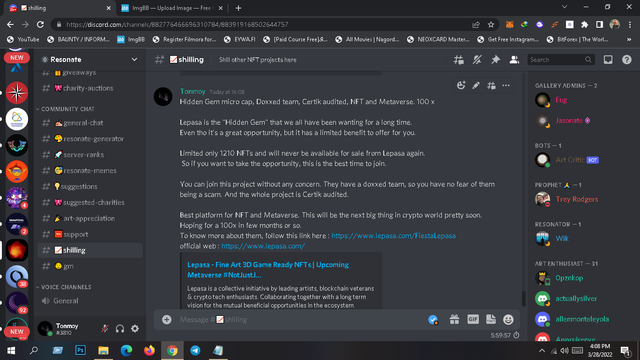Open the Inbox icon
This screenshot has width=640, height=360.
coord(608,60)
